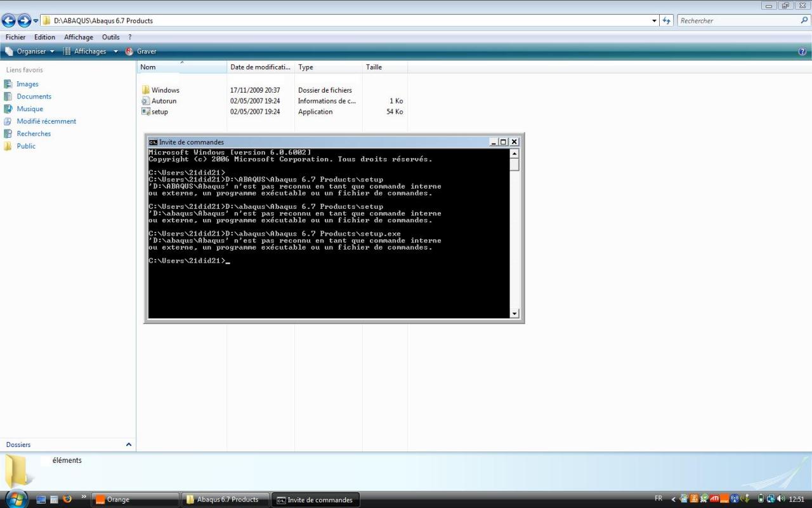Sort by Date de modification column
This screenshot has height=508, width=812.
pos(261,67)
